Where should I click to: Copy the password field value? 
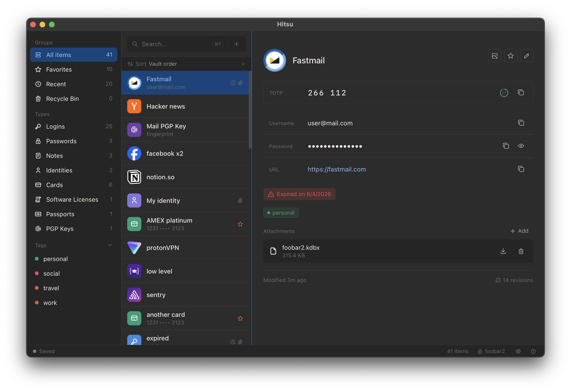[506, 146]
